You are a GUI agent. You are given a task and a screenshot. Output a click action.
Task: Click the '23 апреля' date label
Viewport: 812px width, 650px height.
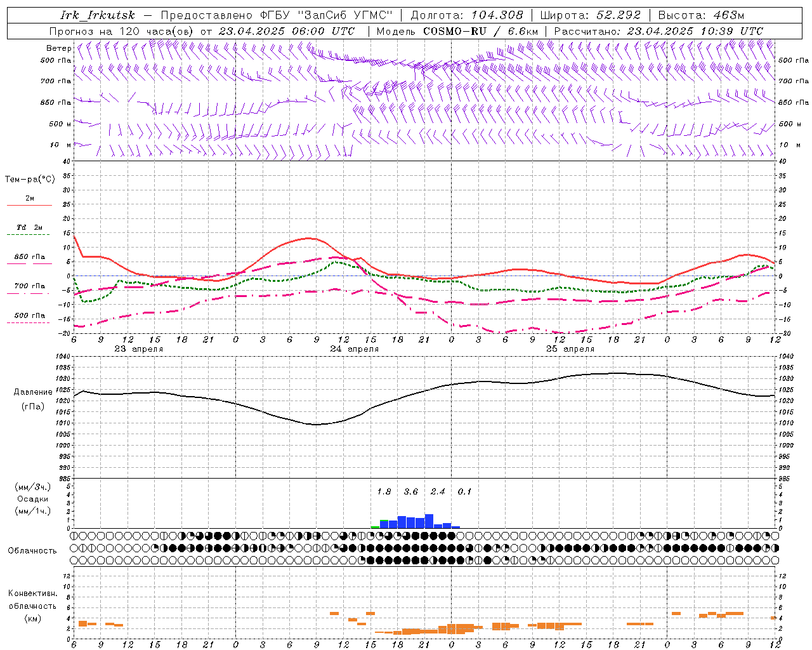click(x=138, y=349)
